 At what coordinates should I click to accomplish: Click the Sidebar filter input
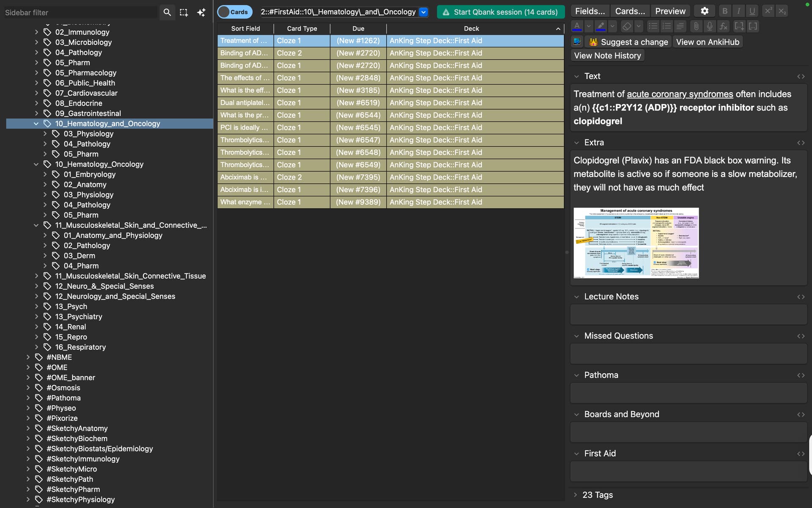pyautogui.click(x=80, y=12)
